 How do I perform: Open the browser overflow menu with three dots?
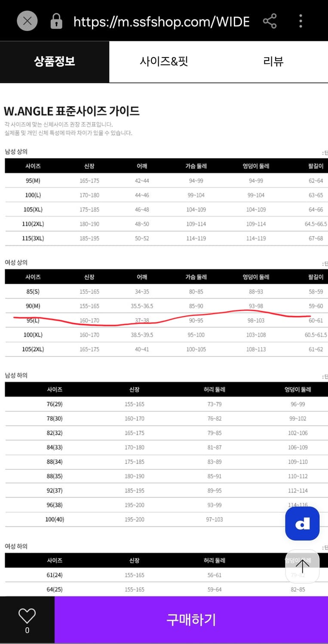click(300, 21)
